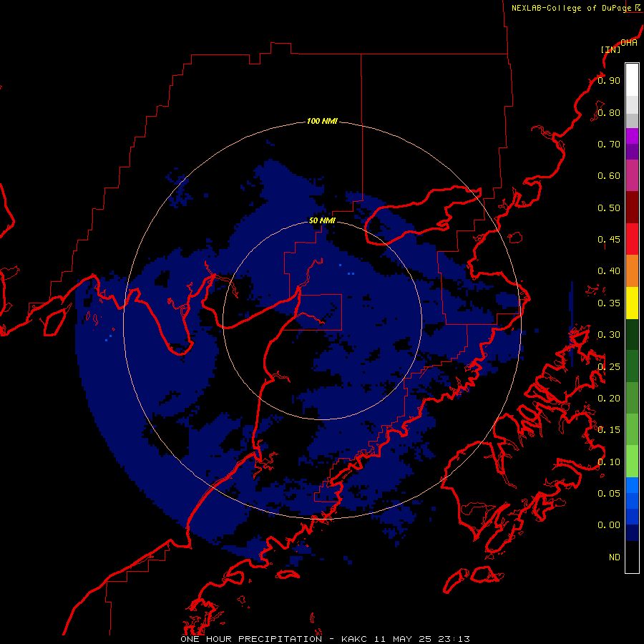Click the NEXLAB-College of DuPage label
The image size is (644, 644).
click(x=571, y=8)
